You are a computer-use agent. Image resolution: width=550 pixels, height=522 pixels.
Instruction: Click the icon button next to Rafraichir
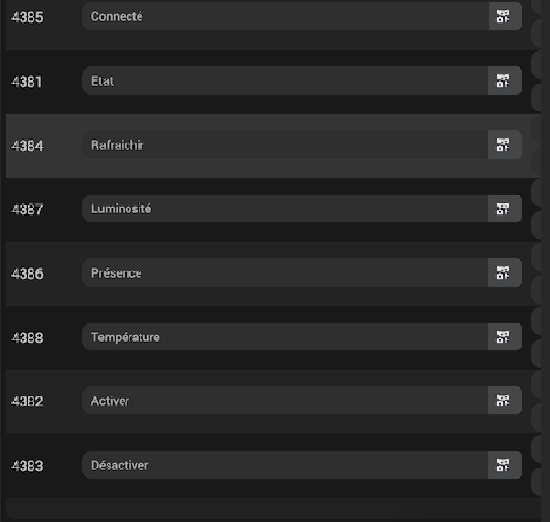click(x=505, y=145)
